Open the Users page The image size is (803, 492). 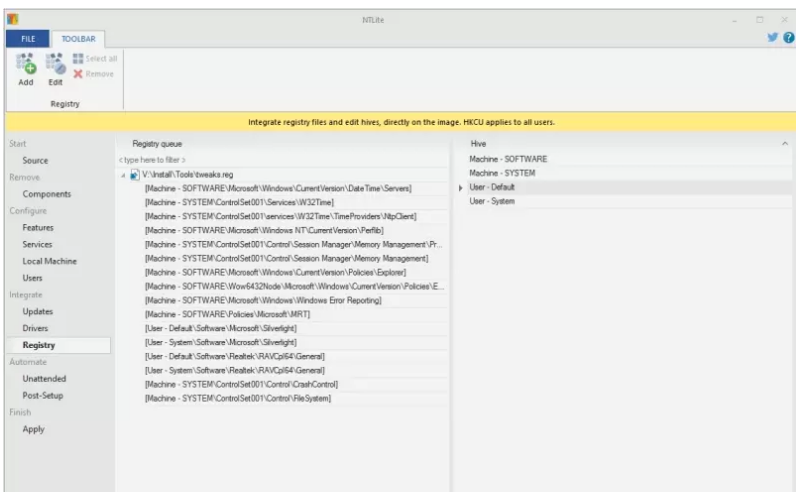click(32, 278)
